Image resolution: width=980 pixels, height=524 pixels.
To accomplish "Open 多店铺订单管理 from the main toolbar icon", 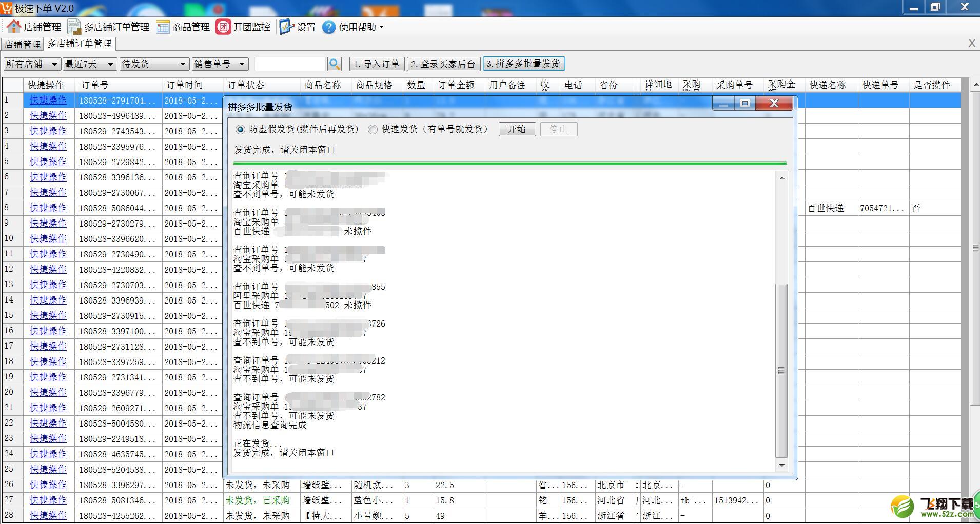I will 74,27.
